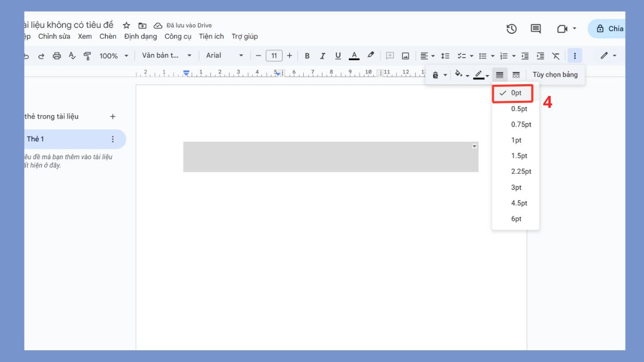Star the untitled document
Viewport: 644px width, 362px height.
click(127, 25)
